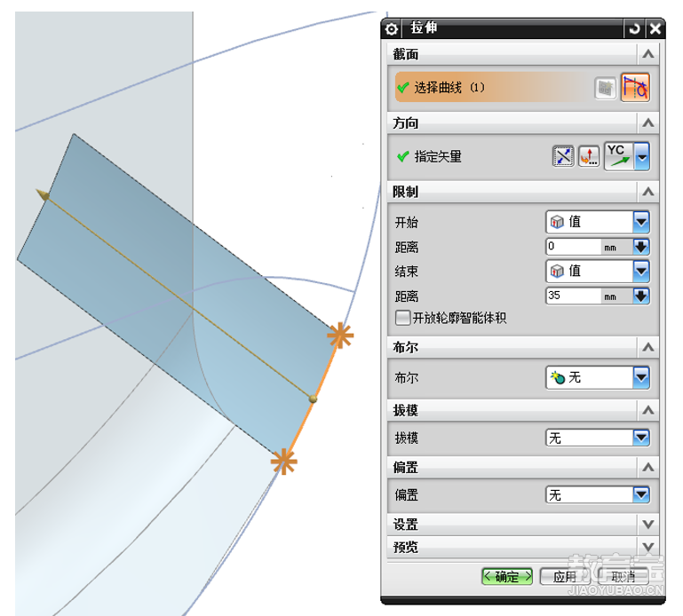The width and height of the screenshot is (683, 616).
Task: Collapse the 方向 section
Action: [648, 122]
